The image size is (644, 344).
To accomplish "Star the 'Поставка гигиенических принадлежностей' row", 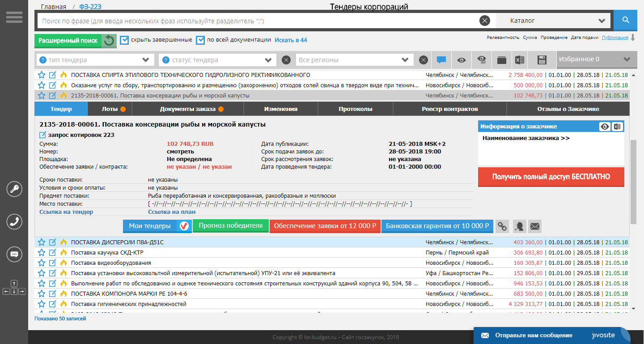I will point(42,304).
